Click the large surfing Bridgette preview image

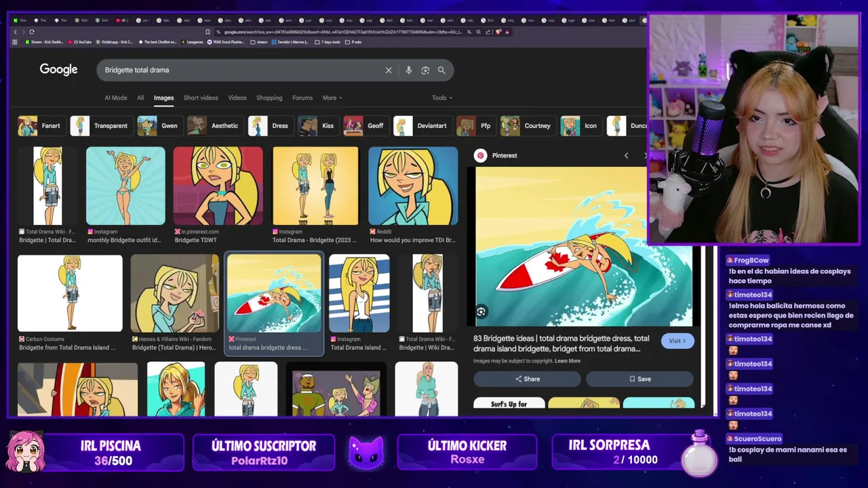tap(584, 246)
